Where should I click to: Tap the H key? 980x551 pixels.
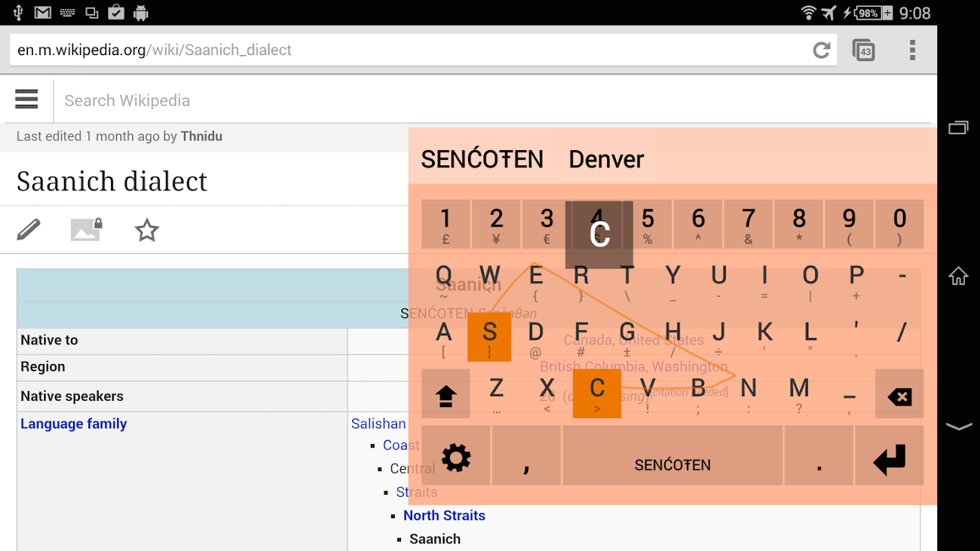click(673, 337)
